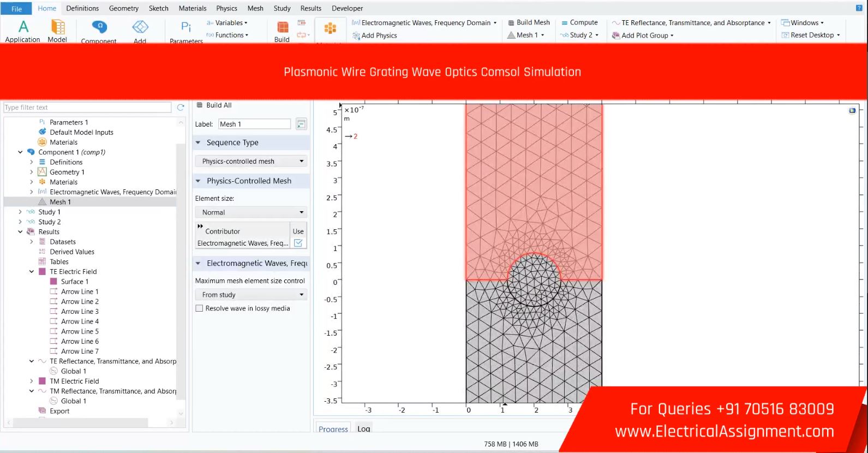
Task: Click the Add Physics icon
Action: click(356, 35)
